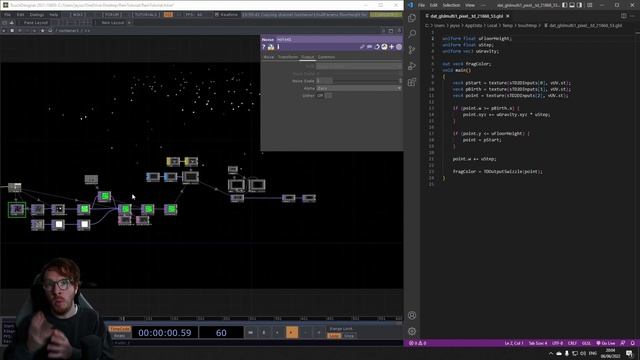This screenshot has width=640, height=360.
Task: Click the round gray icon in parameter header
Action: point(399,47)
